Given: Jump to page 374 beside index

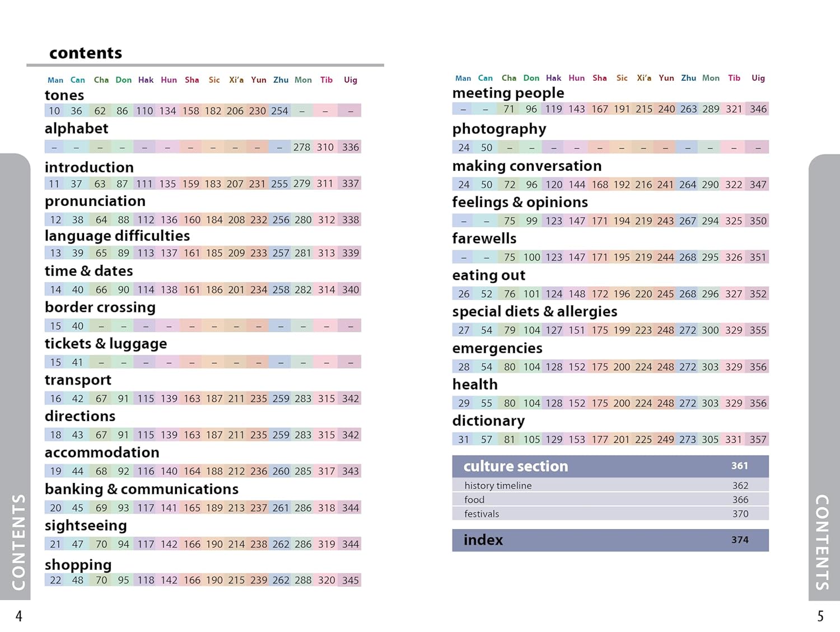Looking at the screenshot, I should click(739, 540).
